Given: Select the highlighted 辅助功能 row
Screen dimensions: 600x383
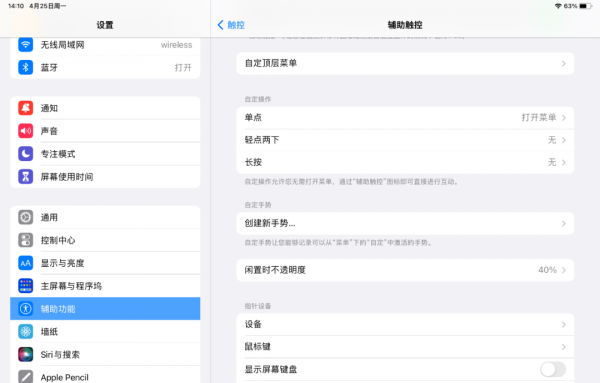Looking at the screenshot, I should [105, 309].
